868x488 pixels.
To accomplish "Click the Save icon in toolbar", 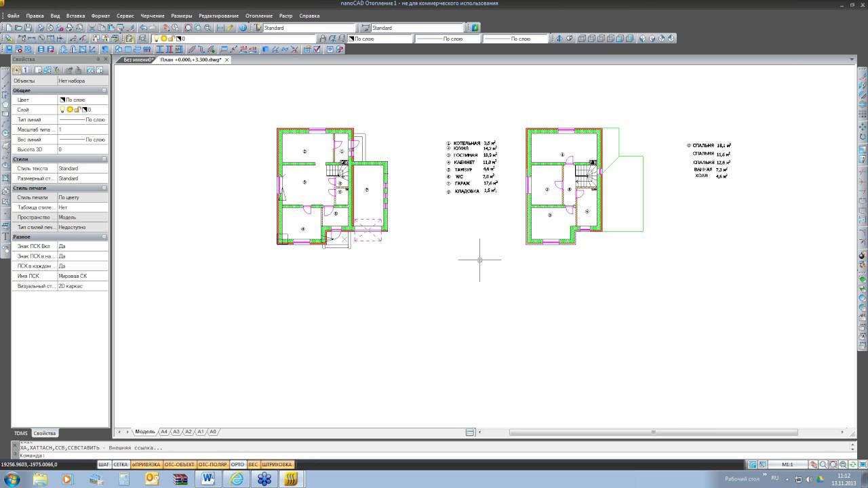I will pos(28,28).
